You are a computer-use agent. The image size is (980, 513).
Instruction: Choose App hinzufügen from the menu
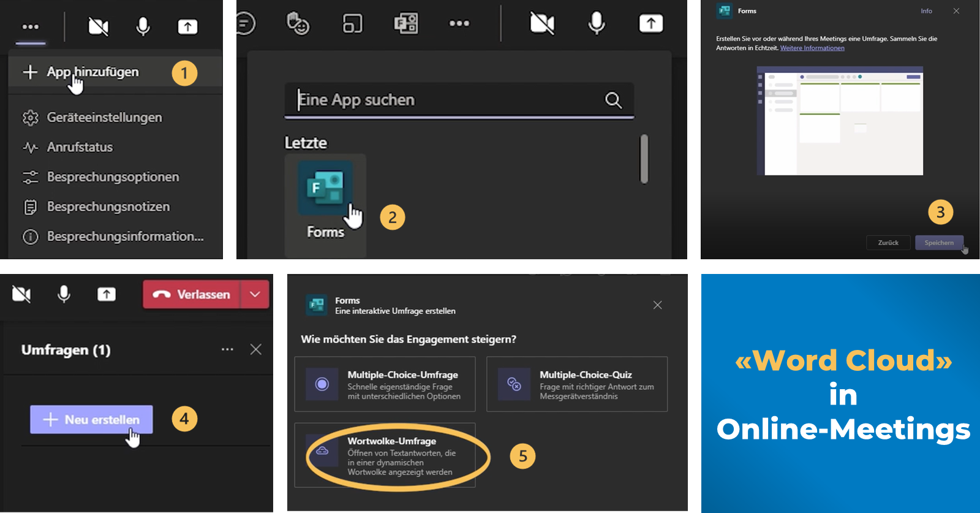click(115, 72)
